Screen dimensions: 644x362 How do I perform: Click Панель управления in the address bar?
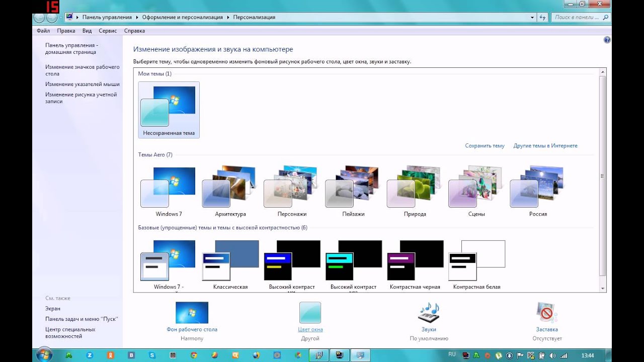[107, 17]
